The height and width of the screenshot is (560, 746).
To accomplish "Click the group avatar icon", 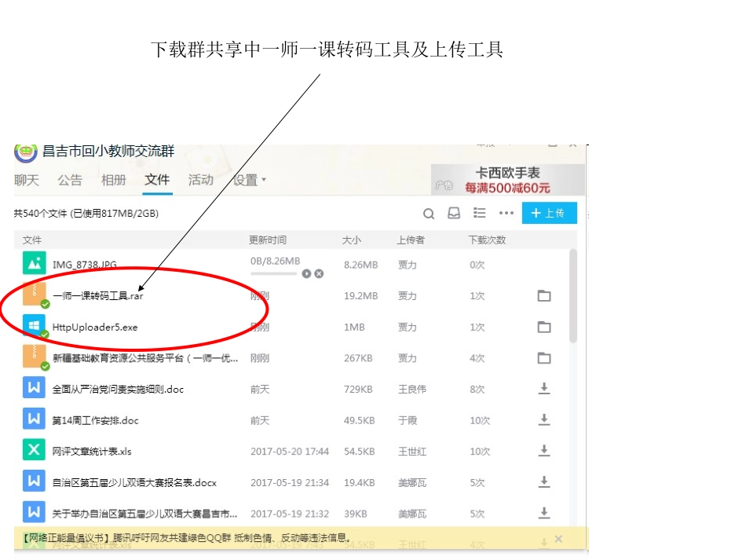I will point(26,152).
